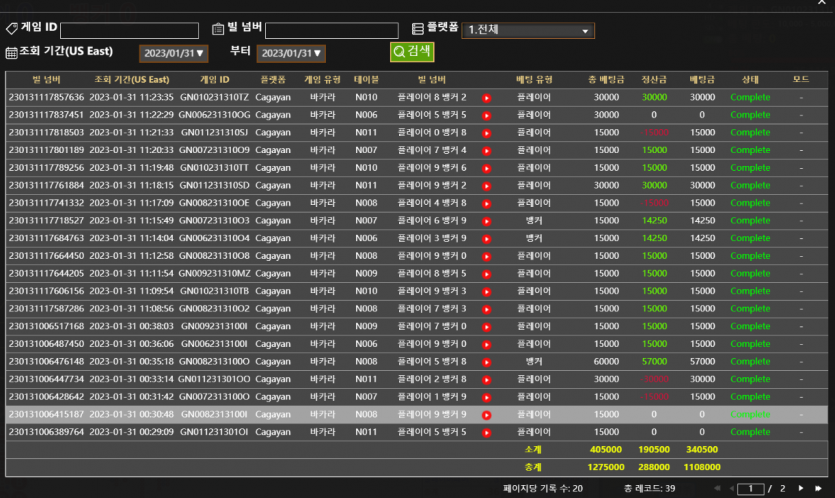Viewport: 835px width, 498px height.
Task: Play video replay for bill 230131117606156
Action: [486, 291]
